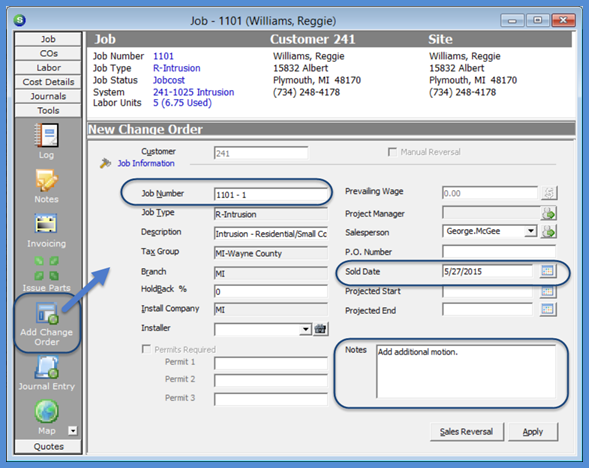Open the Notes icon in sidebar
The width and height of the screenshot is (589, 468).
(x=47, y=180)
